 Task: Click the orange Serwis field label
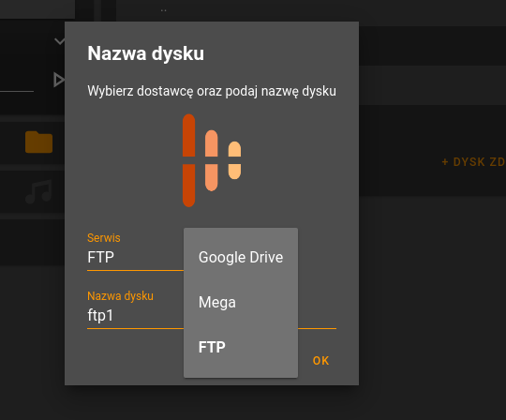[104, 238]
